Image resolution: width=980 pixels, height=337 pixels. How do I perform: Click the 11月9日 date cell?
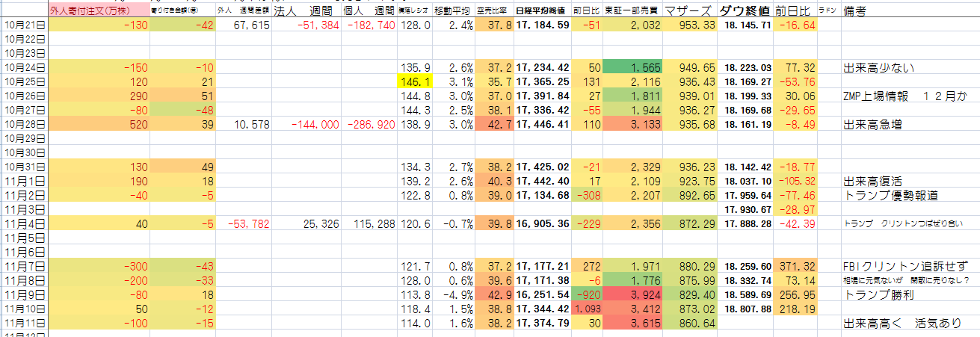coord(24,294)
